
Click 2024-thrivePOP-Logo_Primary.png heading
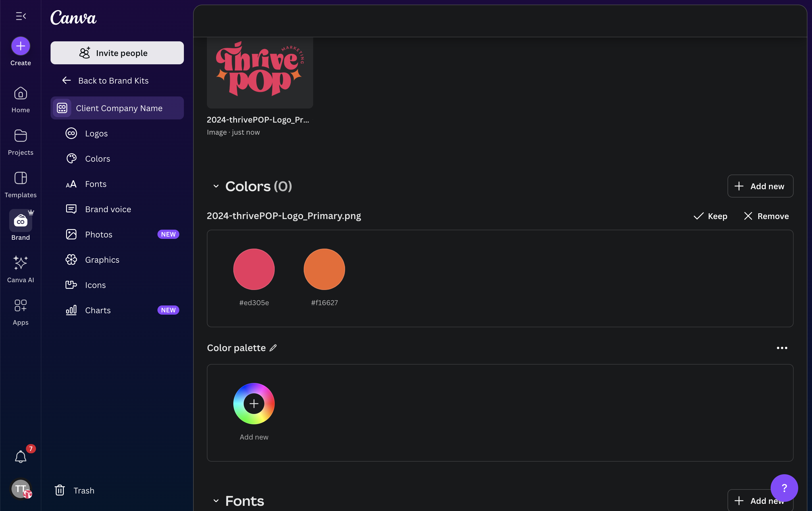point(284,216)
